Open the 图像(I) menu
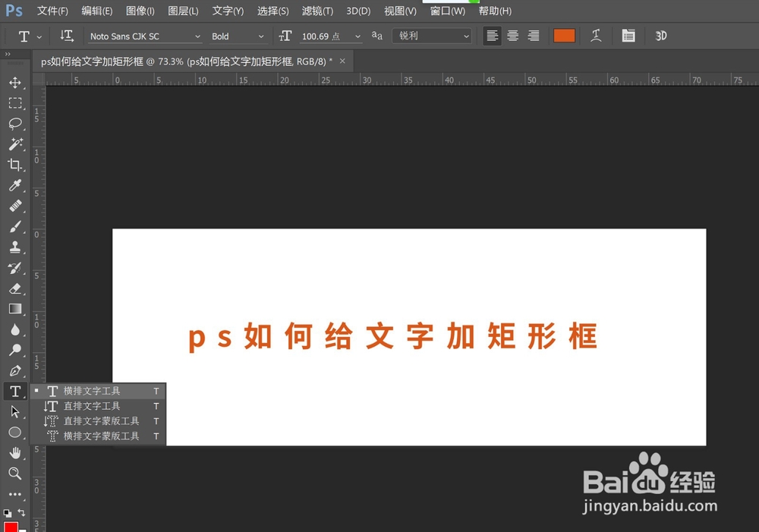Image resolution: width=759 pixels, height=532 pixels. pyautogui.click(x=140, y=11)
